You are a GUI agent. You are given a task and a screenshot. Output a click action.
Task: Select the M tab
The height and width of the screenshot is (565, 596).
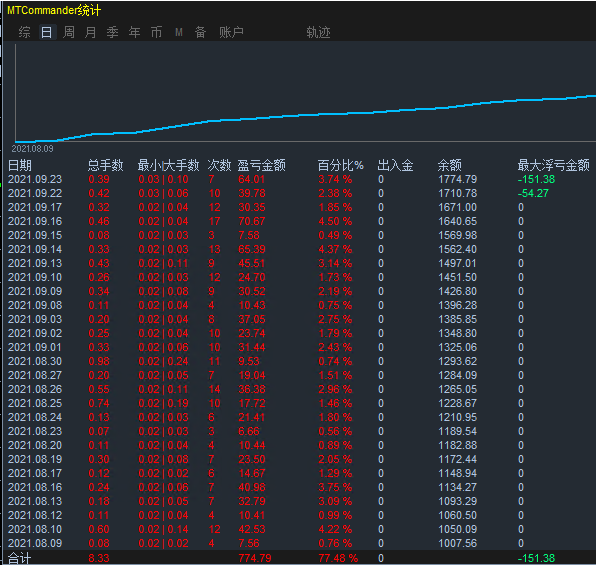click(179, 32)
